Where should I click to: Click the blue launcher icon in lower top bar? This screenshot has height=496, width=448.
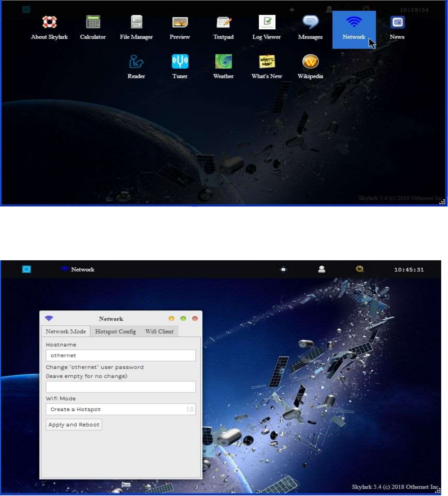[x=26, y=269]
